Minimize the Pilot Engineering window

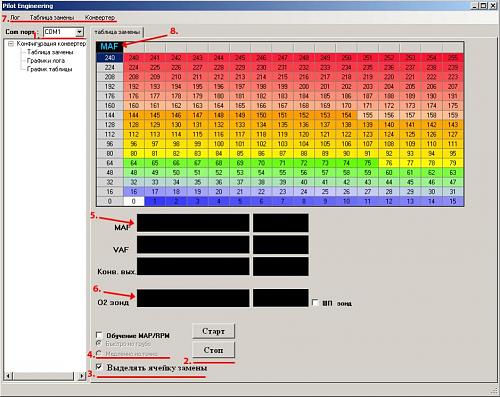[x=475, y=6]
